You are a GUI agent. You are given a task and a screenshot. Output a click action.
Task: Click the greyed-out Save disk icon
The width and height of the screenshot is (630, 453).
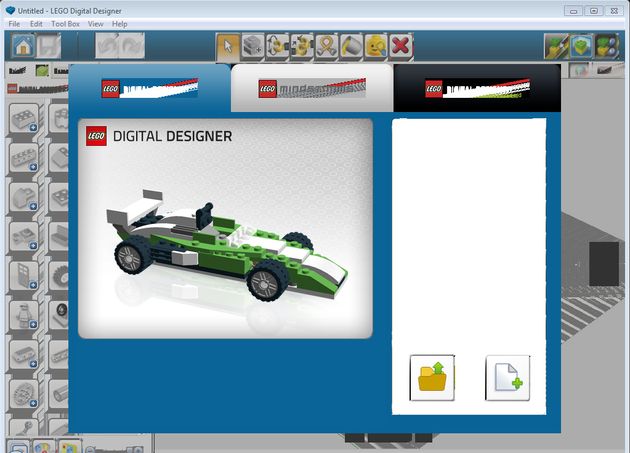click(49, 45)
